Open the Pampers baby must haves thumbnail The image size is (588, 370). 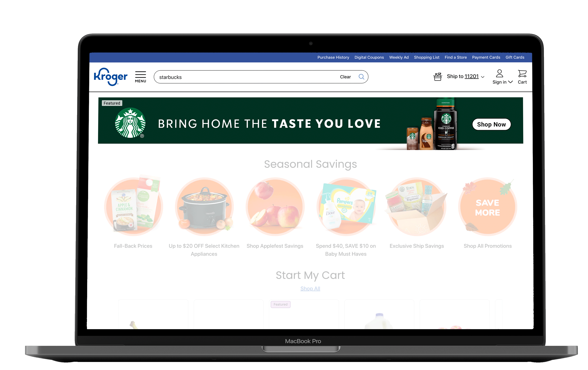[x=346, y=207]
